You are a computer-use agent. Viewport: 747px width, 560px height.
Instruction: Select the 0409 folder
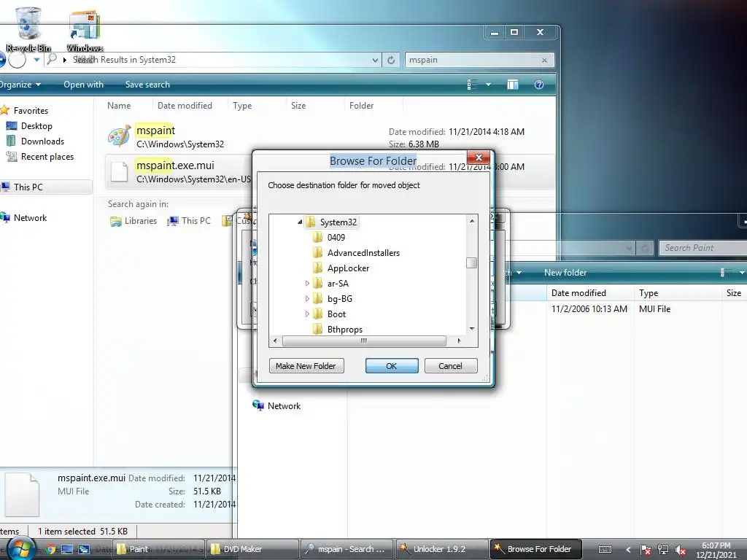pyautogui.click(x=336, y=238)
